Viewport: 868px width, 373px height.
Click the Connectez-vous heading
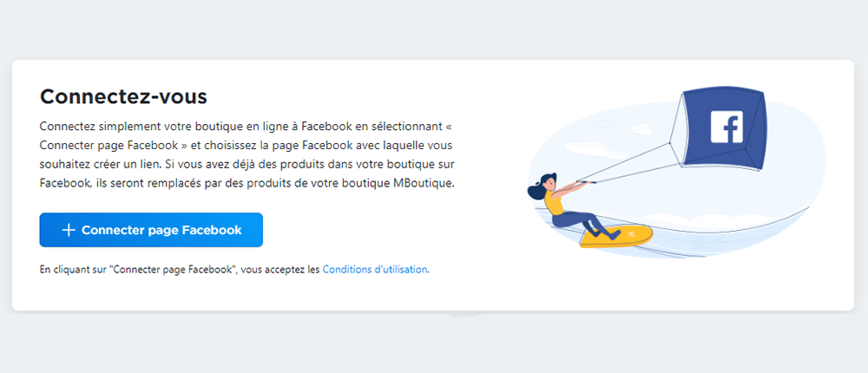(123, 96)
